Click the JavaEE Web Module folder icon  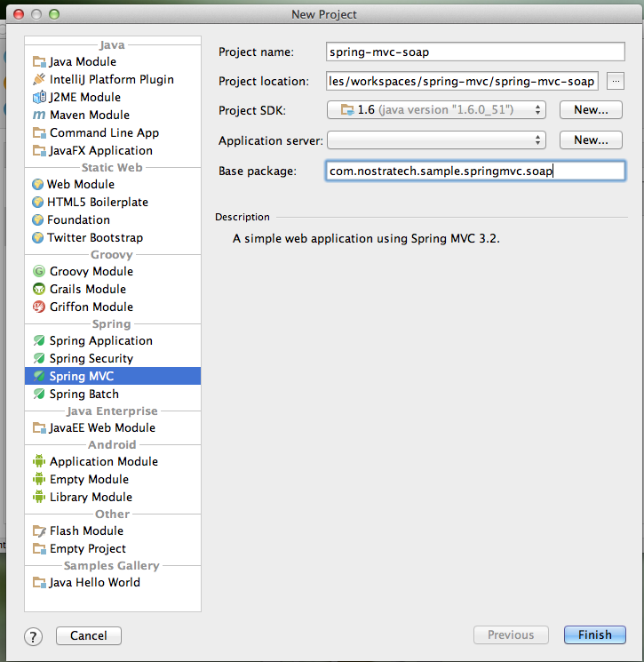(39, 427)
